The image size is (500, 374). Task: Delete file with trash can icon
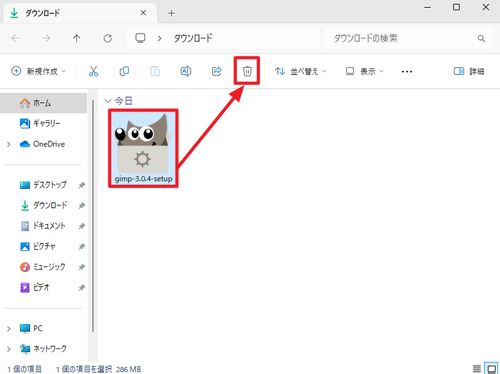tap(247, 71)
